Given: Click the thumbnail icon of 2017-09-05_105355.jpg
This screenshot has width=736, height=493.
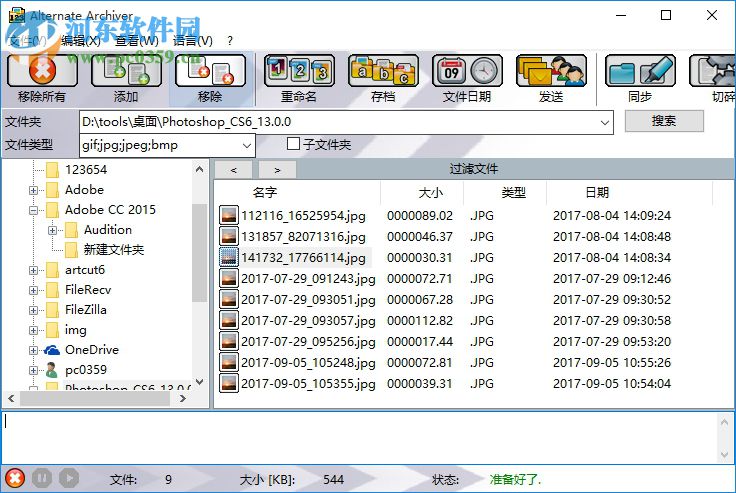Looking at the screenshot, I should click(x=229, y=384).
